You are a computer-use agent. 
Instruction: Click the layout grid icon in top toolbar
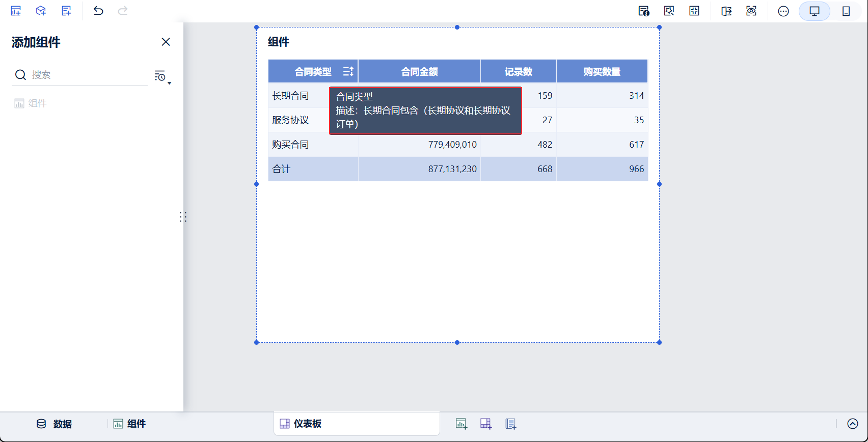click(694, 11)
